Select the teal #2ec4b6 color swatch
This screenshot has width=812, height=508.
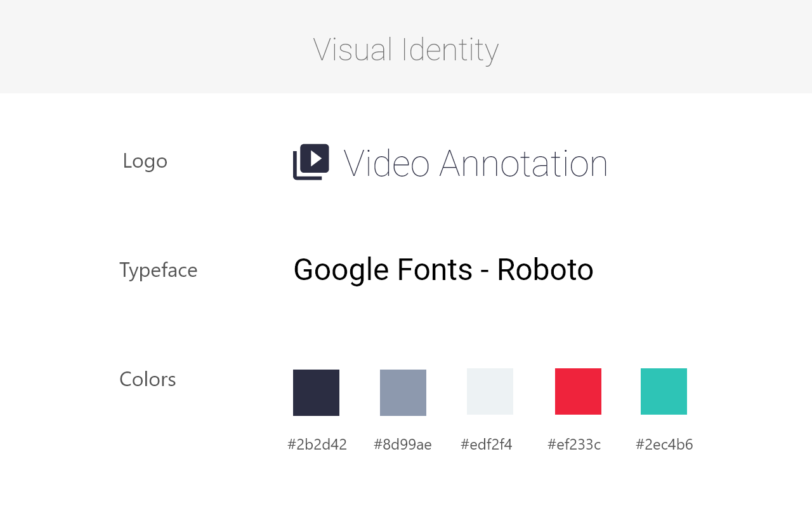click(x=664, y=391)
